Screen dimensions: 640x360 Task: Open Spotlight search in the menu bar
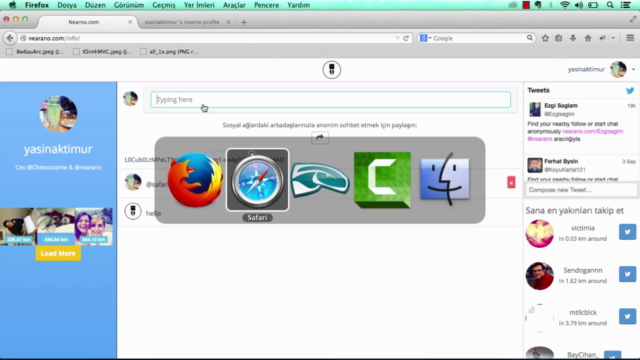(610, 5)
